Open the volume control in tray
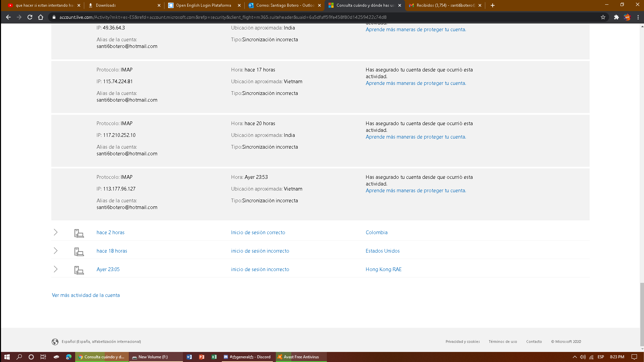Viewport: 644px width, 362px height. tap(583, 357)
